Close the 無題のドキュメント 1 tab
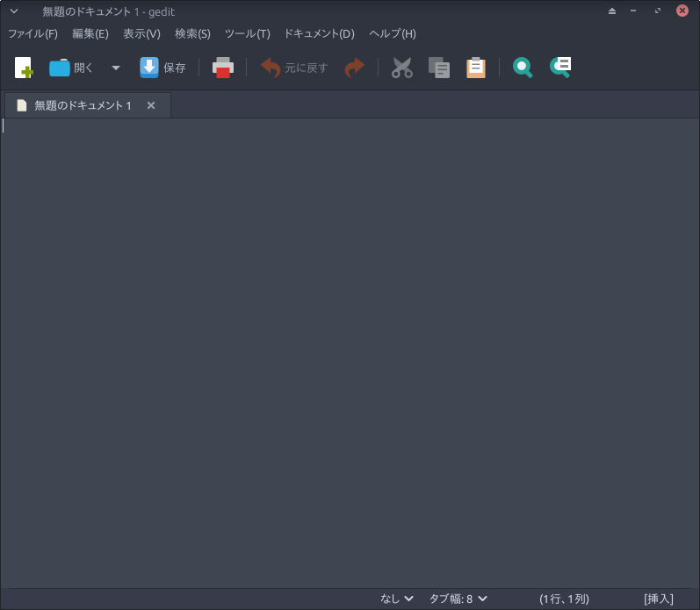Viewport: 700px width, 610px height. click(151, 105)
